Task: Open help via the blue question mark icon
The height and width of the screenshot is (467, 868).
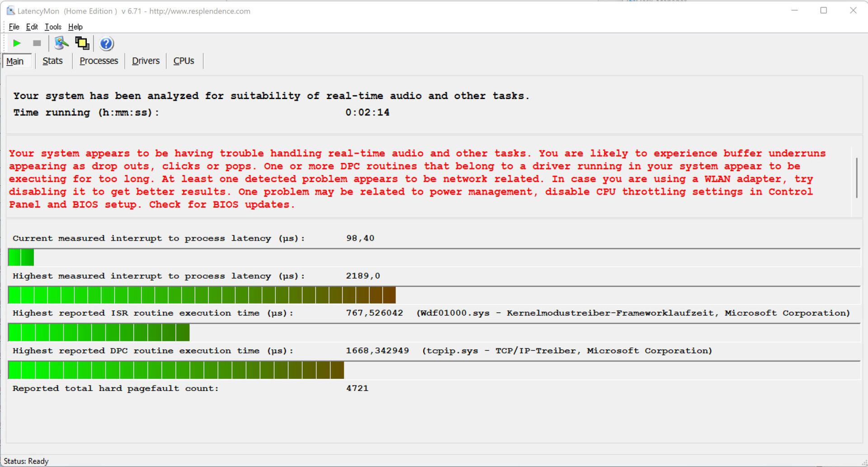Action: [106, 43]
